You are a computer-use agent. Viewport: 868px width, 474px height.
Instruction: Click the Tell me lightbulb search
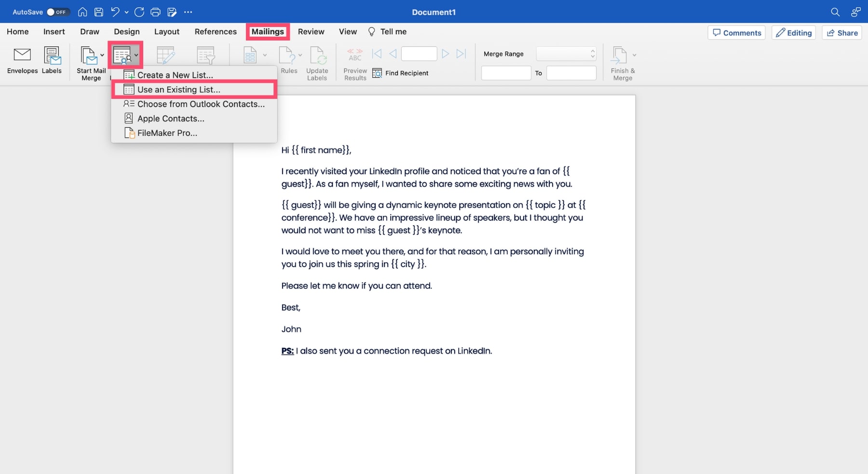387,31
